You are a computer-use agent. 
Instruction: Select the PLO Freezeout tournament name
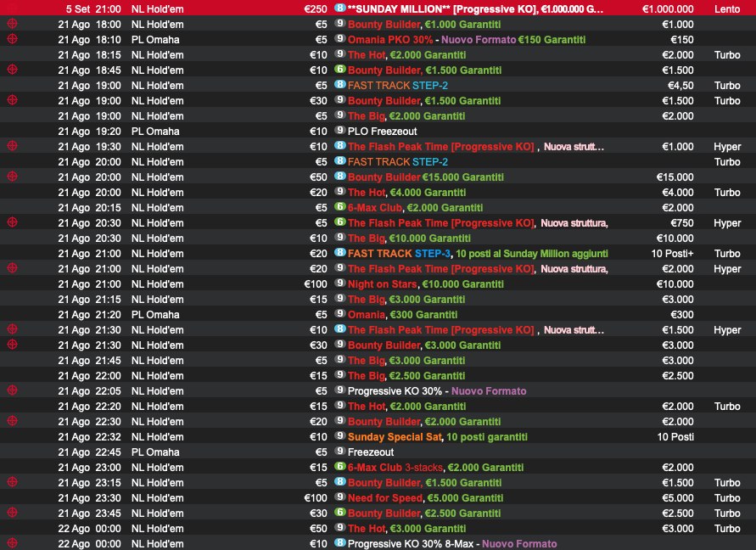tap(383, 132)
